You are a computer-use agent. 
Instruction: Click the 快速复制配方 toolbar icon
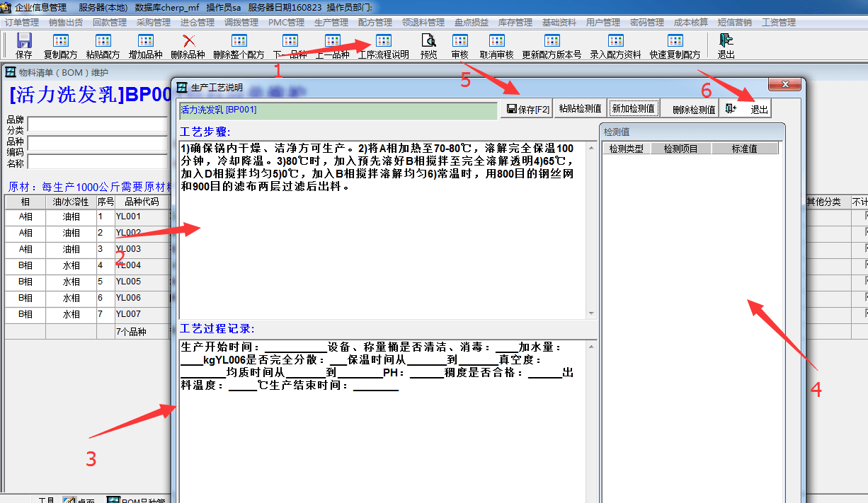[x=675, y=41]
